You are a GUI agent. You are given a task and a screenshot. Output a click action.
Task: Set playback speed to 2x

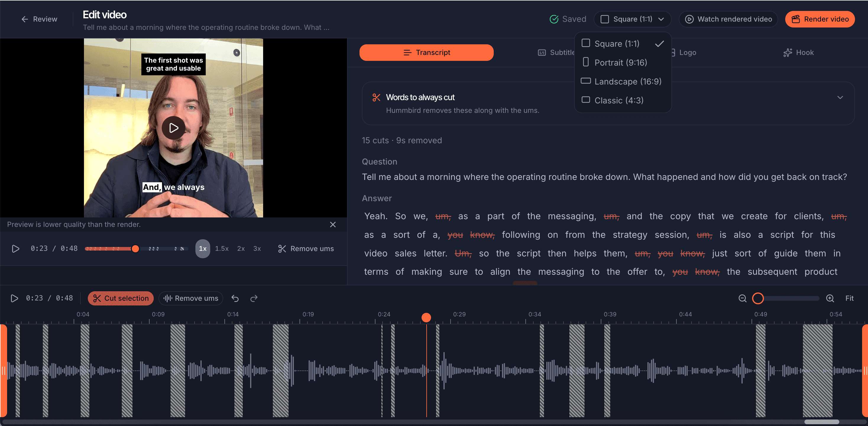coord(241,248)
